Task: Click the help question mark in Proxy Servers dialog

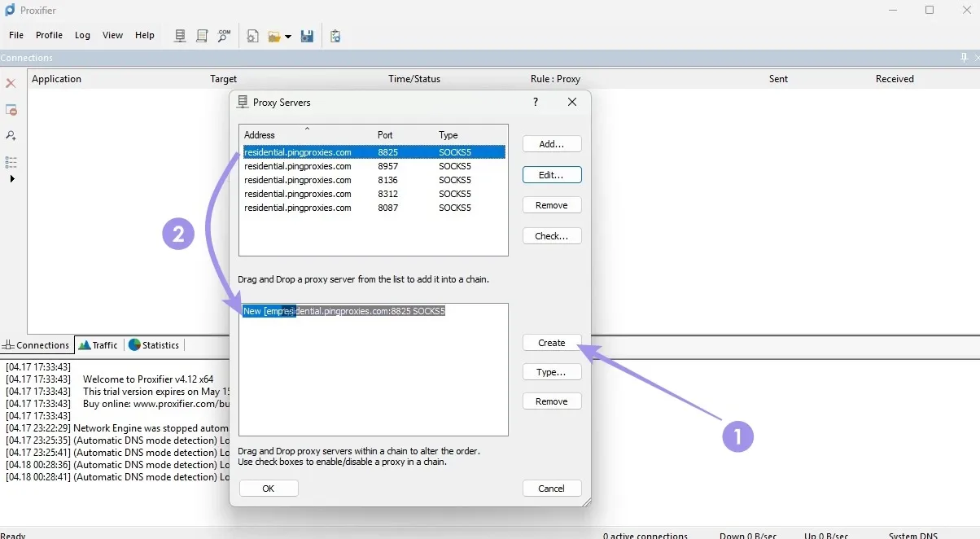Action: tap(535, 102)
